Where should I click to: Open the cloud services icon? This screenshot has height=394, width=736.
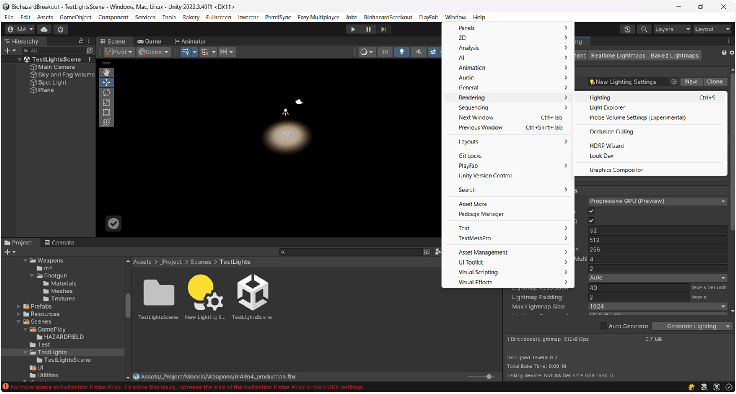44,29
